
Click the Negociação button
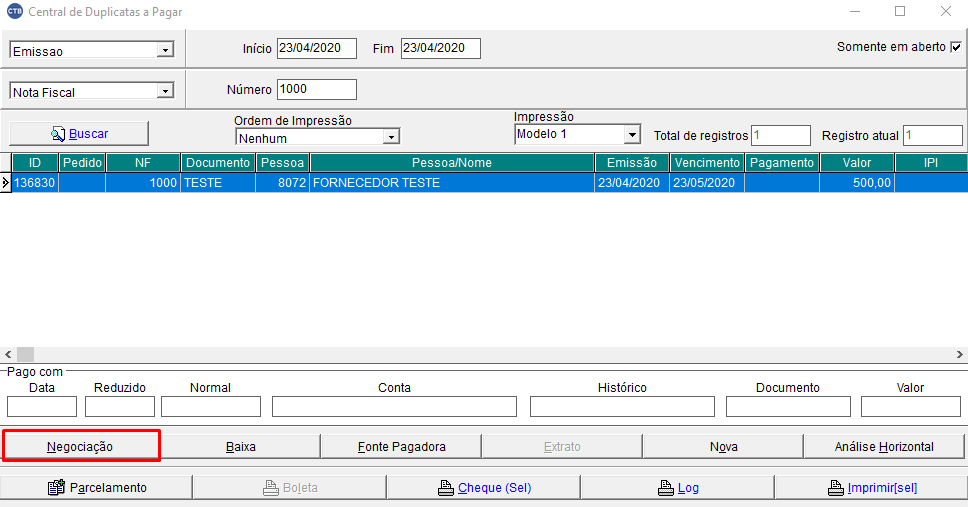pyautogui.click(x=81, y=447)
